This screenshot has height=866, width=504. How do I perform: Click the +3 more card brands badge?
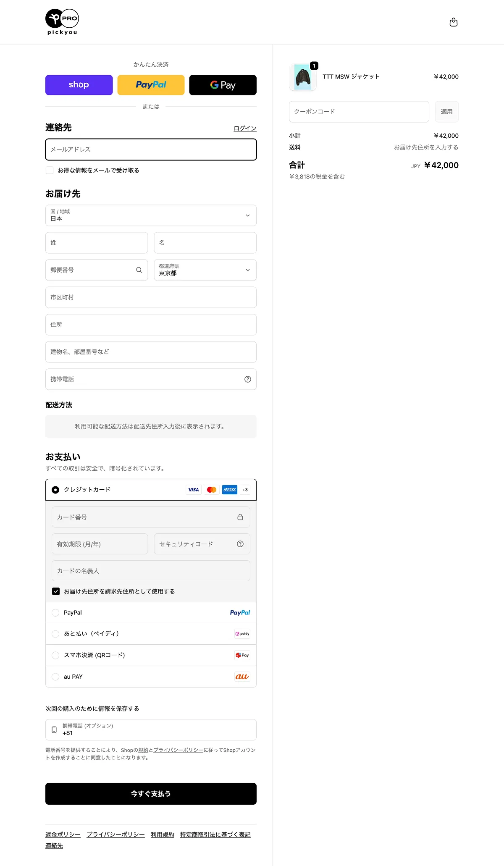tap(245, 490)
